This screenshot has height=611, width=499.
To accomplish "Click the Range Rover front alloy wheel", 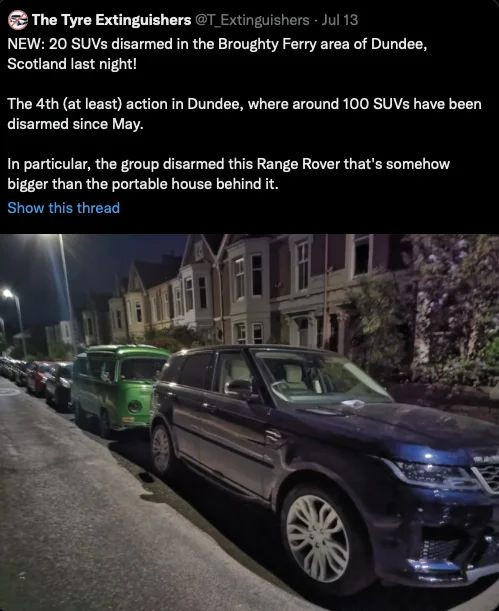I will [x=319, y=538].
